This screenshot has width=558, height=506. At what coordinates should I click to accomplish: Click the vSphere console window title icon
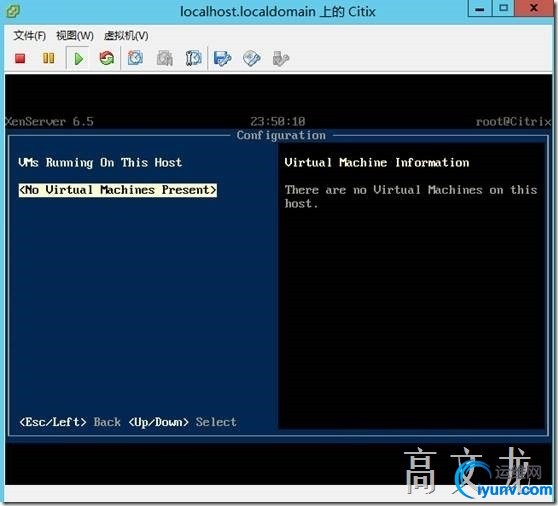coord(13,11)
